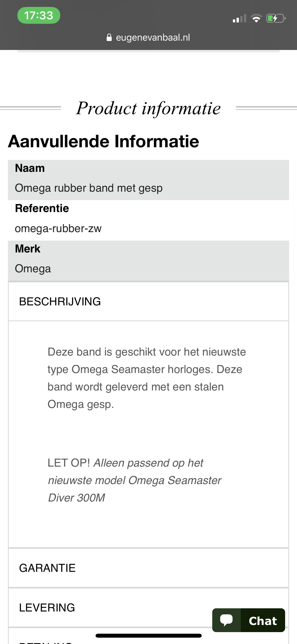Viewport: 297px width, 644px height.
Task: Tap the battery charging icon
Action: click(x=276, y=19)
